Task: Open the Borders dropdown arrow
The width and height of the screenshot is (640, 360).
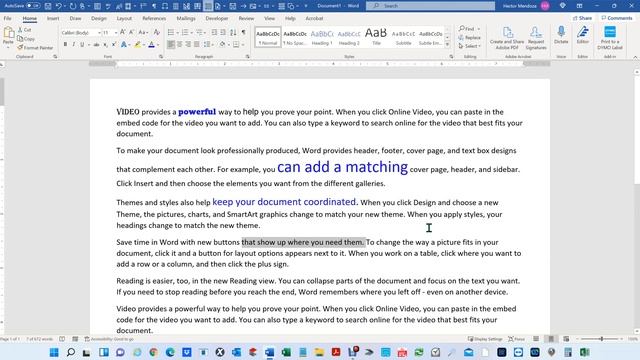Action: pyautogui.click(x=243, y=44)
